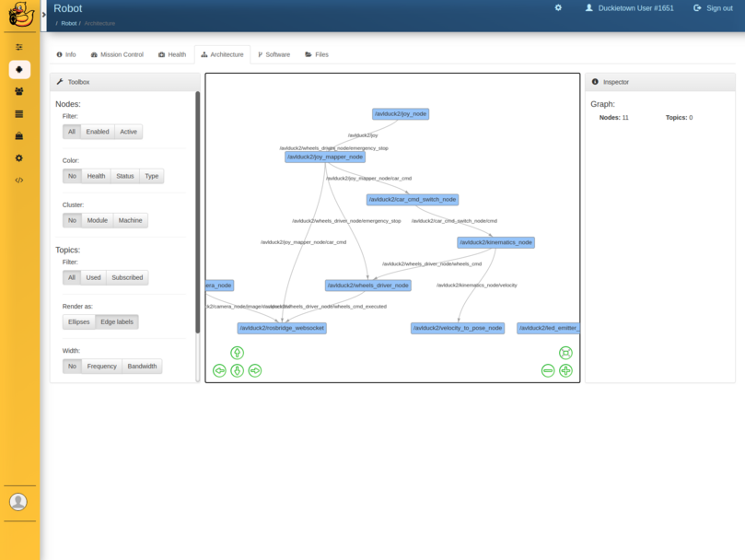Screen dimensions: 745x560
Task: Switch to the Health tab
Action: 172,54
